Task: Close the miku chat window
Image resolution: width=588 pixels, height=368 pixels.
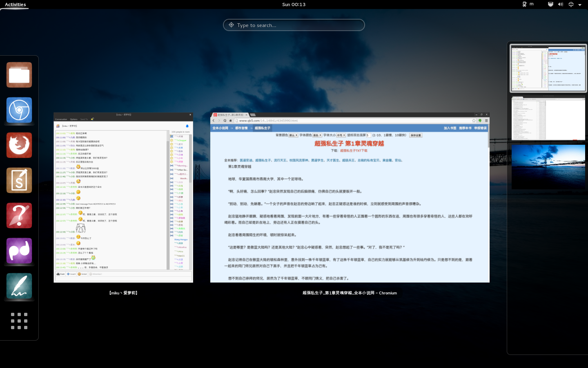Action: [x=190, y=114]
